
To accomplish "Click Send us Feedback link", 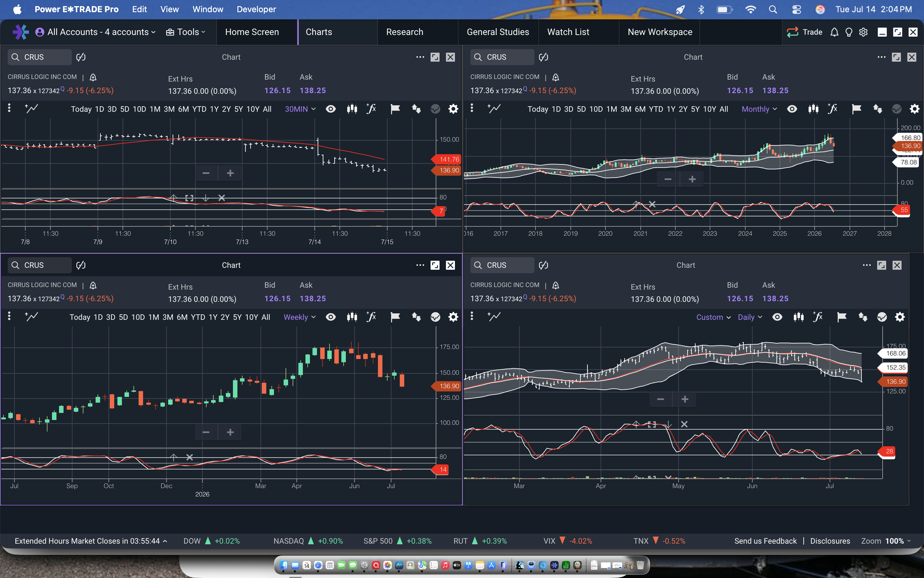I will tap(766, 541).
